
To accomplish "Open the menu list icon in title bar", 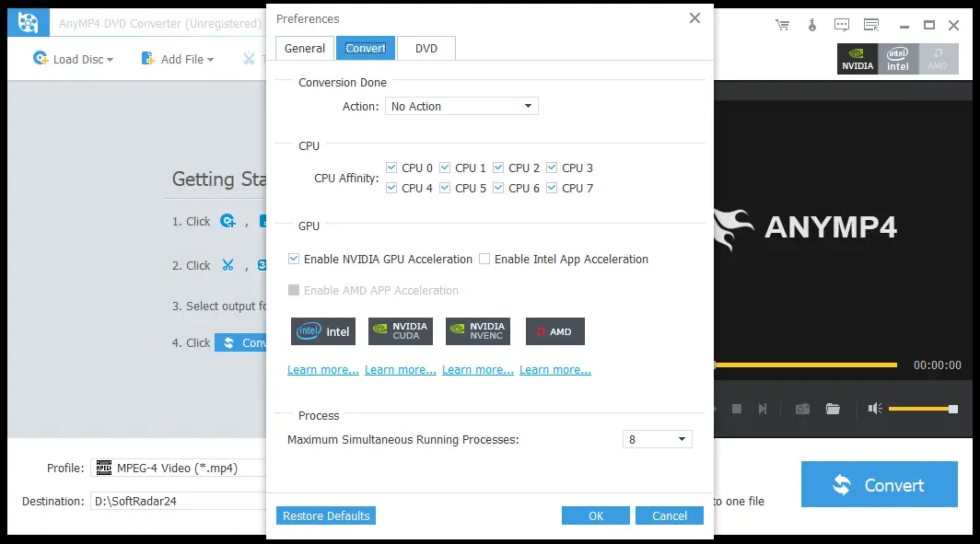I will tap(871, 25).
